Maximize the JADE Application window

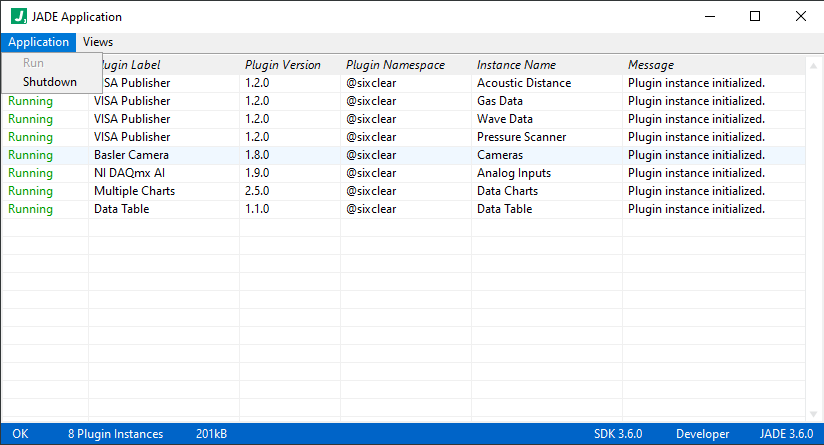coord(755,16)
